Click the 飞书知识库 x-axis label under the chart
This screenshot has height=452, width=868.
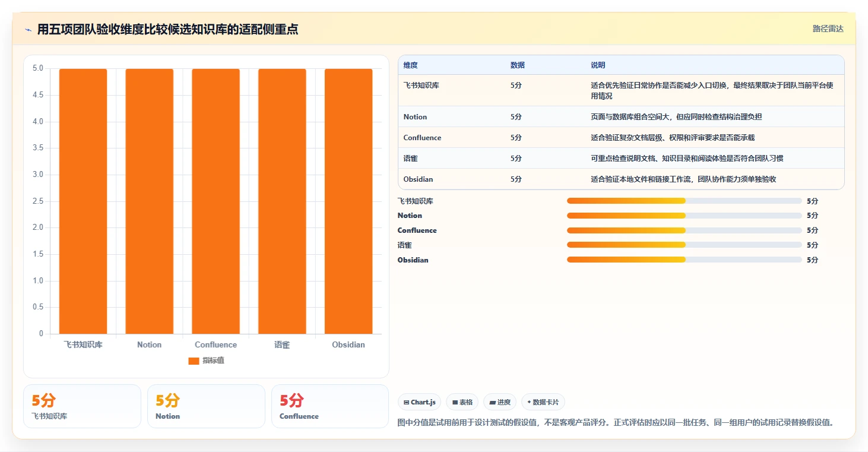[83, 344]
